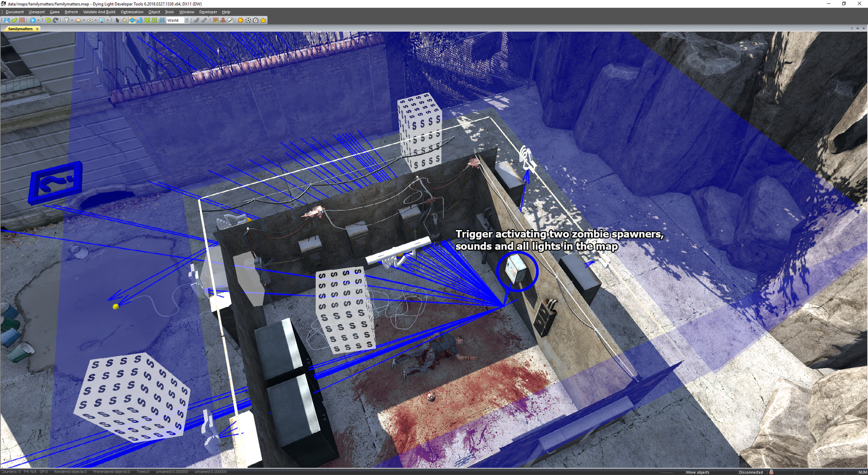868x475 pixels.
Task: Undo last action with green arrow
Action: click(48, 20)
